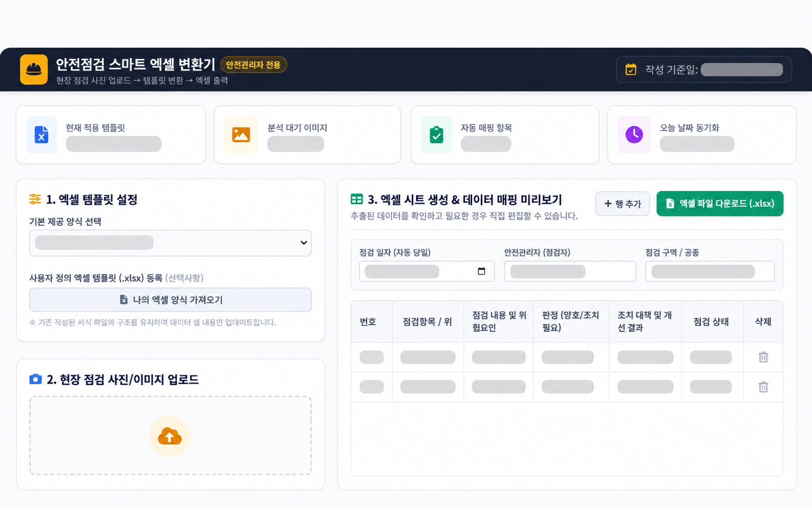This screenshot has height=508, width=812.
Task: Click the 점검항목 / 위 column header
Action: 428,322
